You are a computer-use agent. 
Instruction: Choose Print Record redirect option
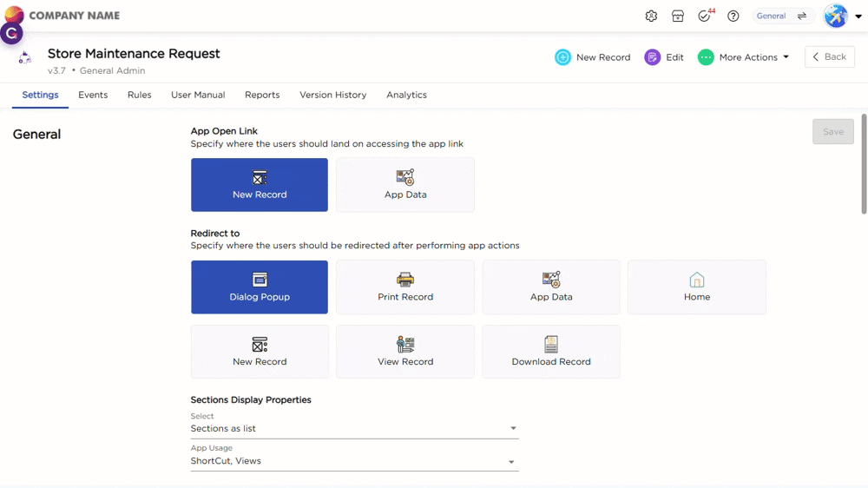(405, 287)
